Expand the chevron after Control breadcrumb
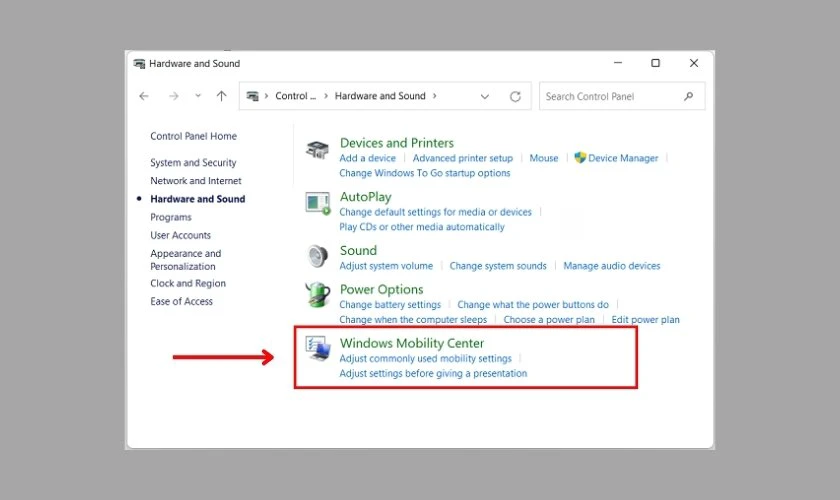This screenshot has height=500, width=840. (x=326, y=96)
